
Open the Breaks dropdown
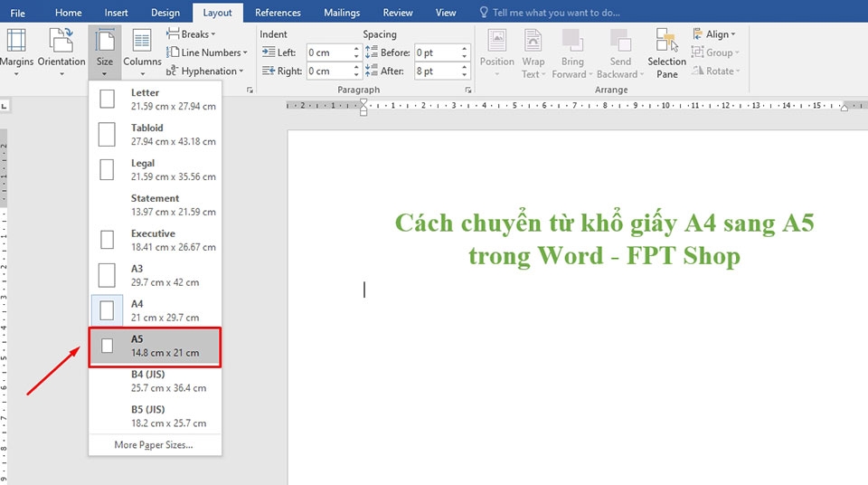tap(191, 33)
